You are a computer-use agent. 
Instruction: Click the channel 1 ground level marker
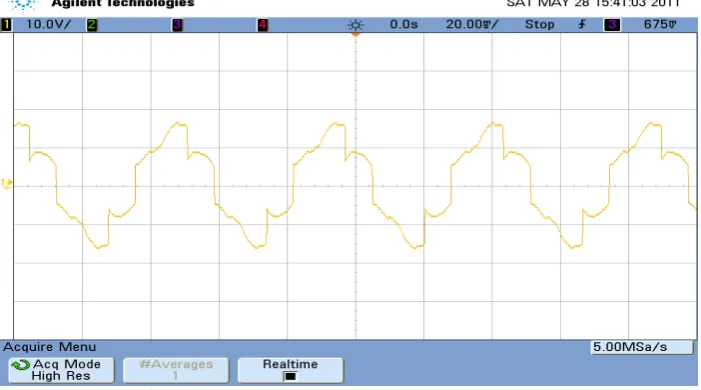(x=6, y=183)
